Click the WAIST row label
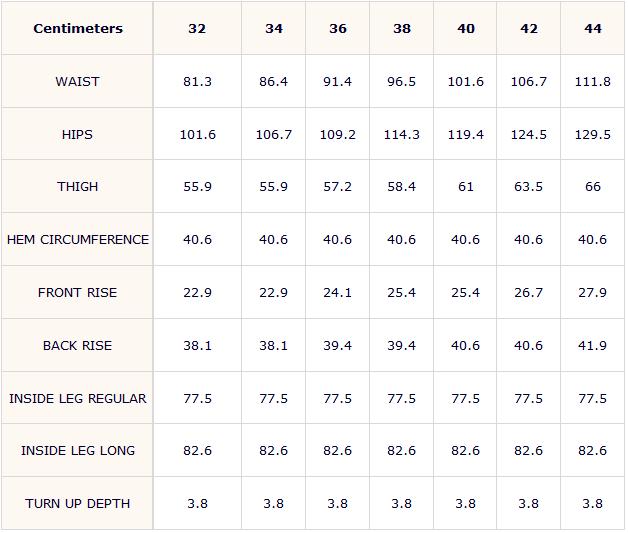Screen dimensions: 628x533 click(x=77, y=81)
